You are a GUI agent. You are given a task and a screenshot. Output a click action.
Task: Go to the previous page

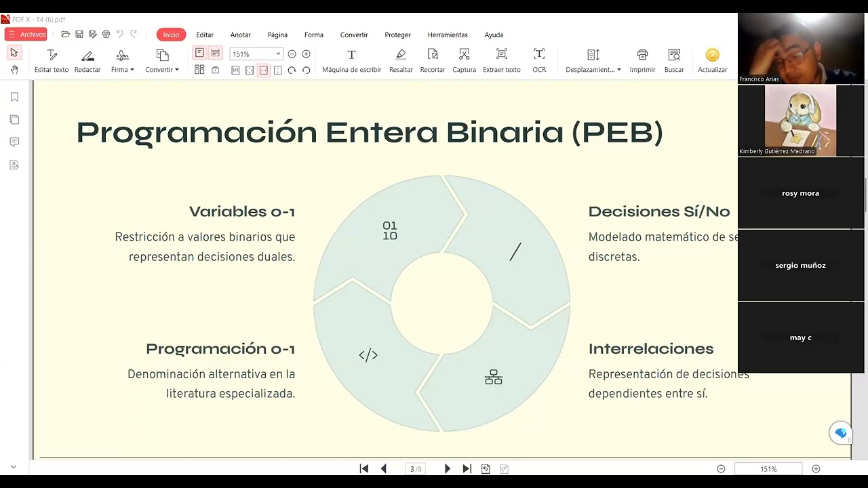(383, 468)
